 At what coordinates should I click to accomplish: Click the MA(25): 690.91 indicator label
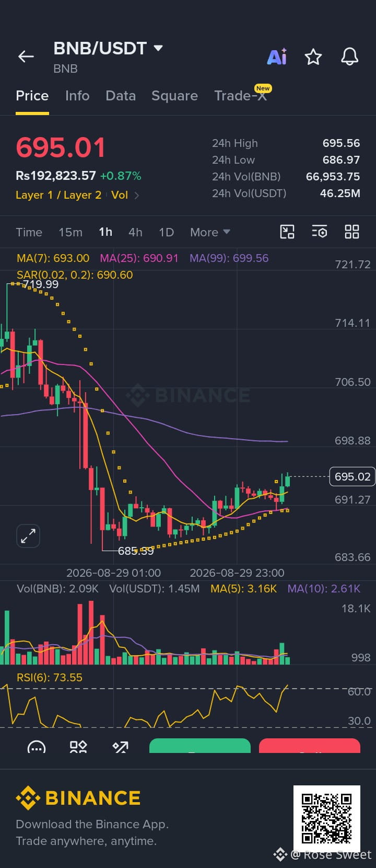(x=139, y=258)
